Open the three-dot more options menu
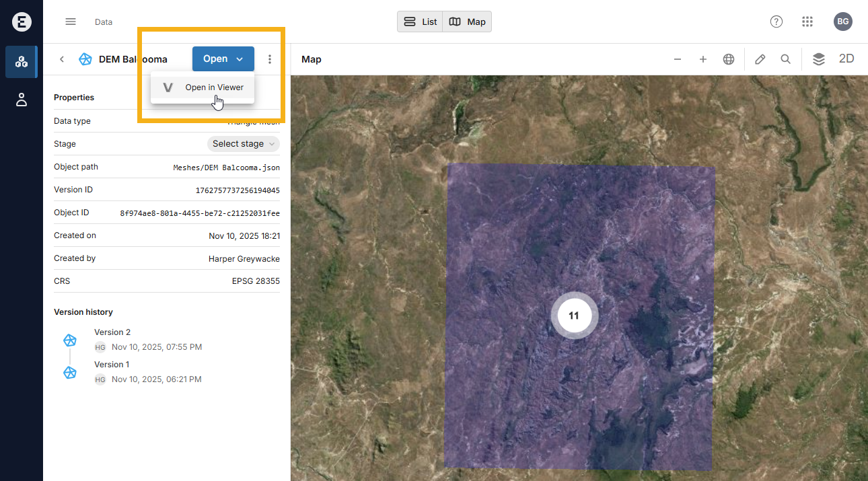 (x=270, y=59)
